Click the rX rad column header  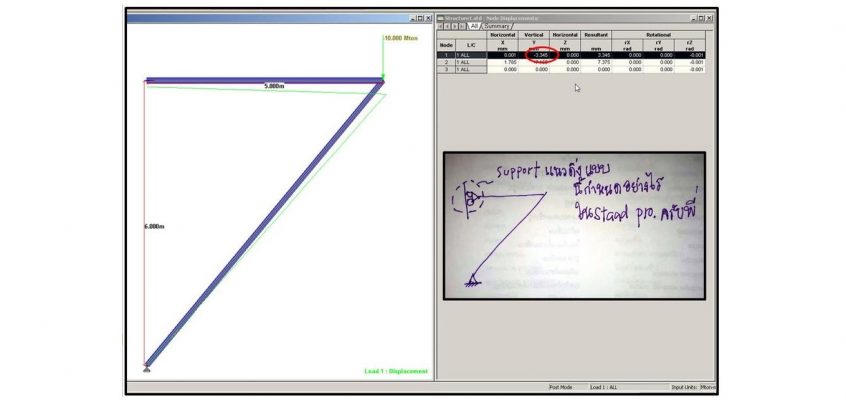tap(627, 45)
